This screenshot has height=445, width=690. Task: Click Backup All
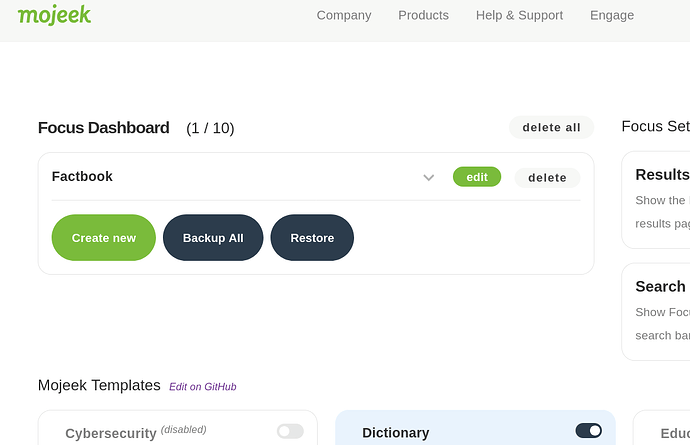click(x=213, y=238)
